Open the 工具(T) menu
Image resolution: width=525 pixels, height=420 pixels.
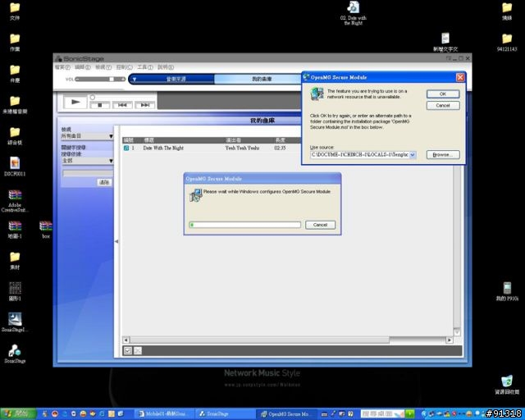(x=145, y=67)
